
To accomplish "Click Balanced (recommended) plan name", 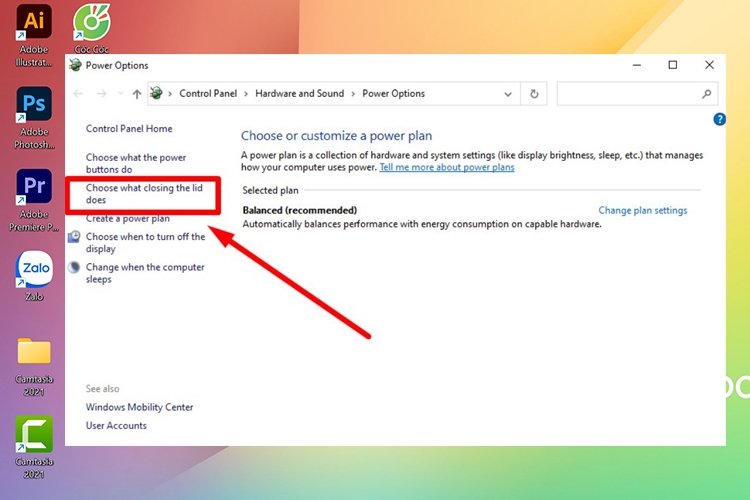I will 300,210.
